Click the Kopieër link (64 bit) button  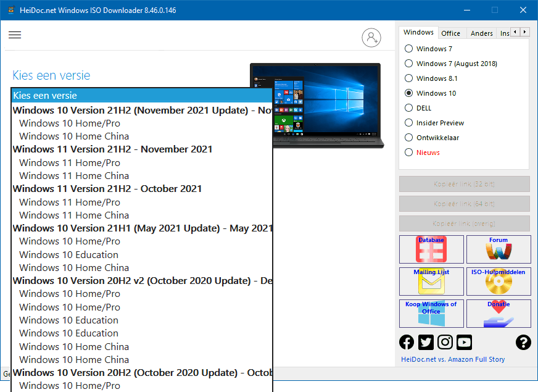tap(464, 204)
